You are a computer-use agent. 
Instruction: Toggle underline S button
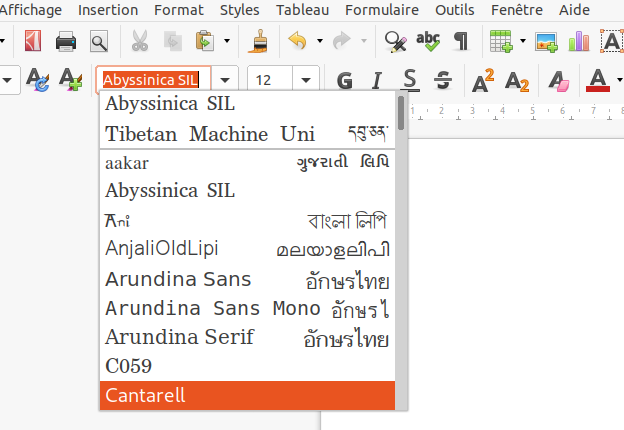click(410, 80)
